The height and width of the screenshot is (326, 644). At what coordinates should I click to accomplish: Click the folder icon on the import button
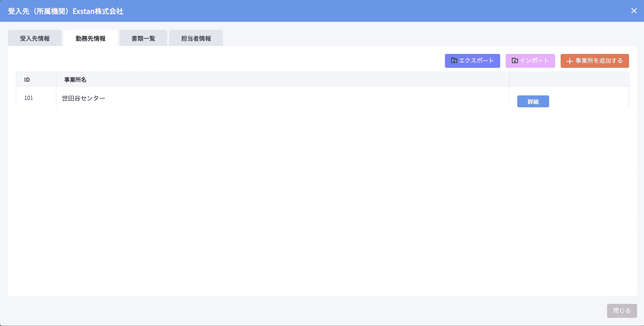coord(515,61)
